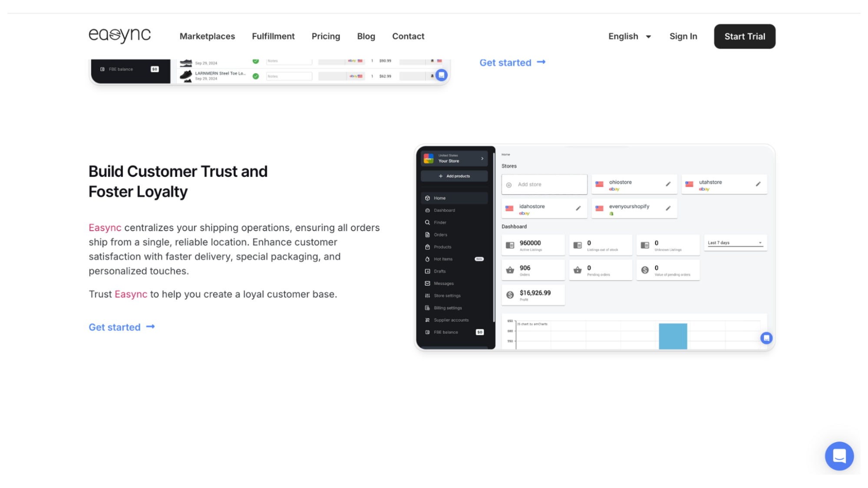Viewport: 868px width, 488px height.
Task: Click the green checkmark on LARNMERN order
Action: tap(256, 76)
